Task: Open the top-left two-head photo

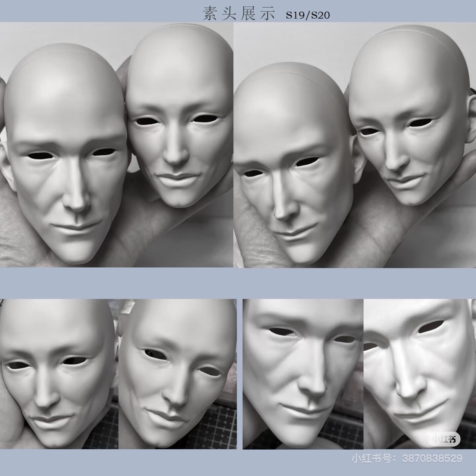Action: 116,145
